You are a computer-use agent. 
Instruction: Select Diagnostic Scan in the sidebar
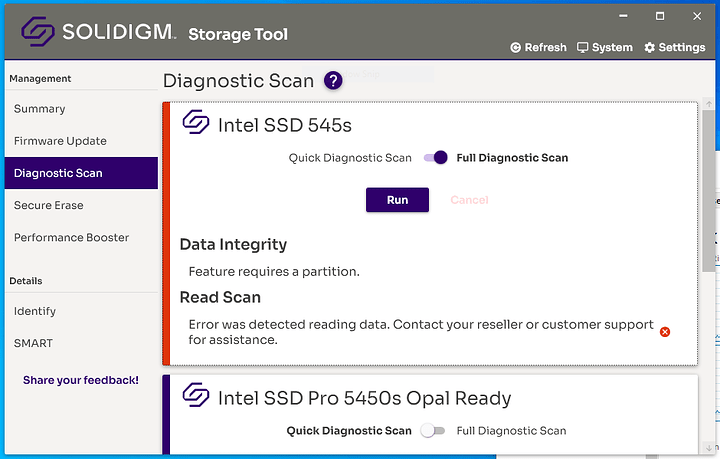(x=81, y=173)
